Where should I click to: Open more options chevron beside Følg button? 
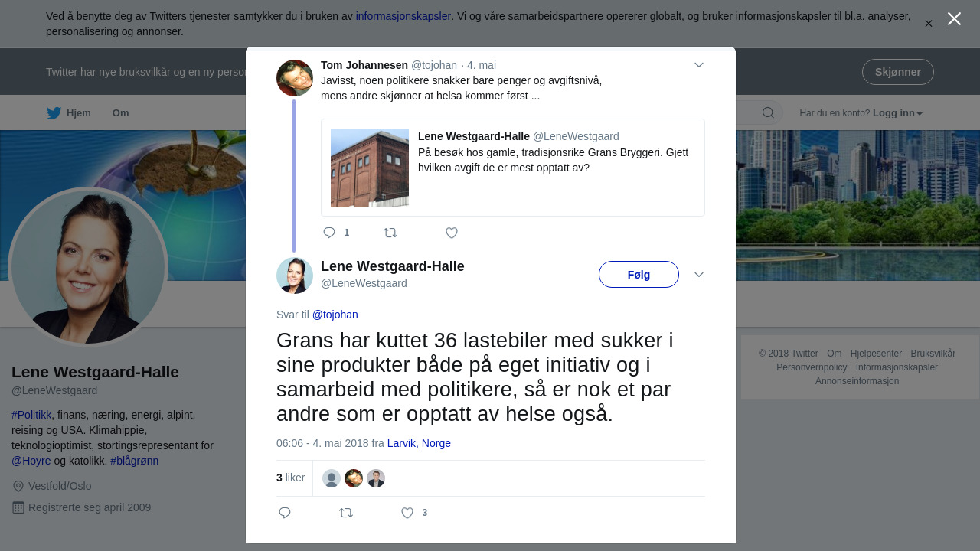[699, 275]
